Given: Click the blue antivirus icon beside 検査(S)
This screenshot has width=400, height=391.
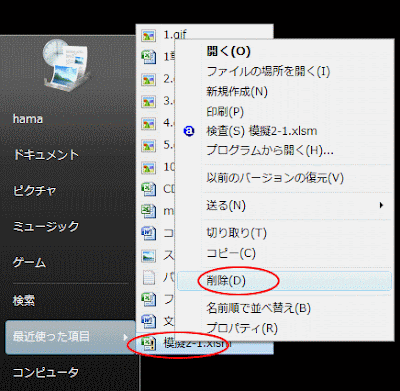Looking at the screenshot, I should [189, 131].
